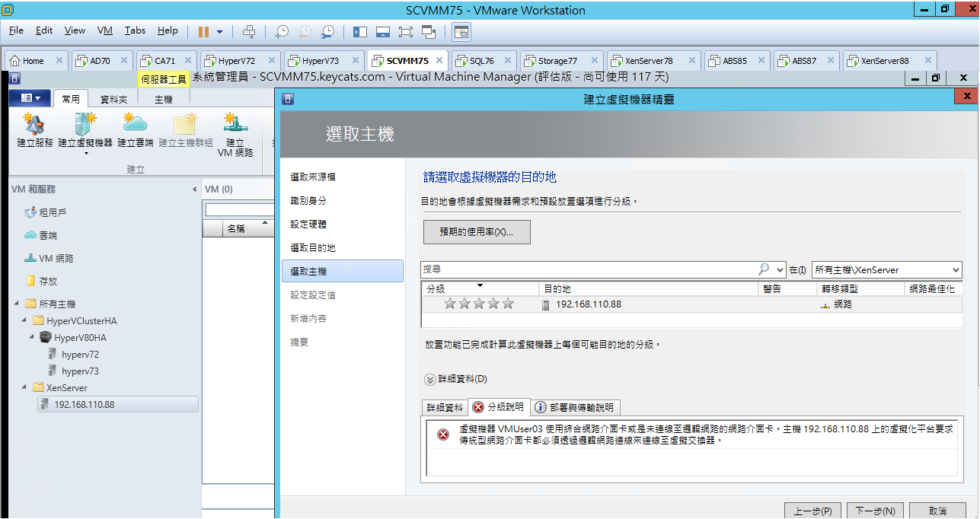Click inside the 搜尋 host search field
The image size is (980, 519).
tap(589, 269)
